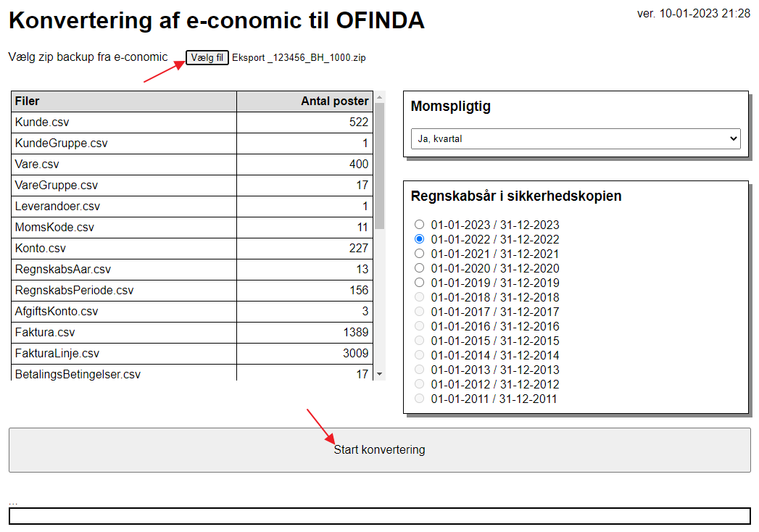
Task: Click the MomsKode.csv row
Action: (x=191, y=228)
